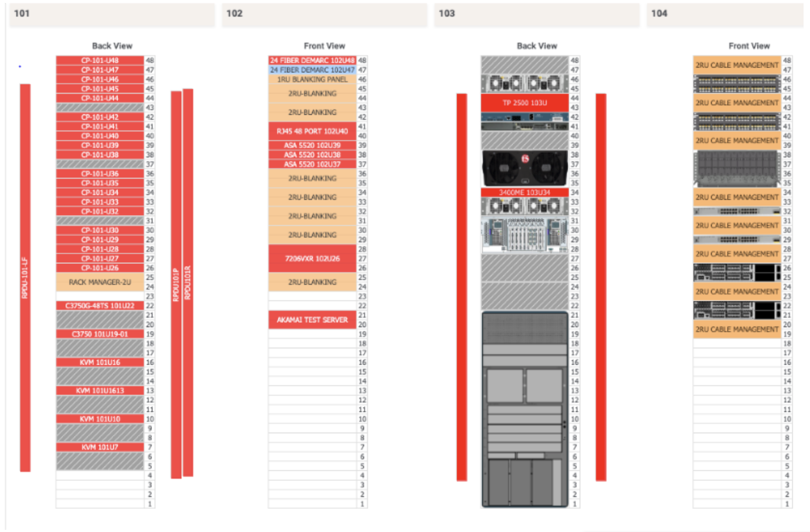The image size is (810, 532).
Task: Select the TP 2500 103U device
Action: pyautogui.click(x=525, y=102)
